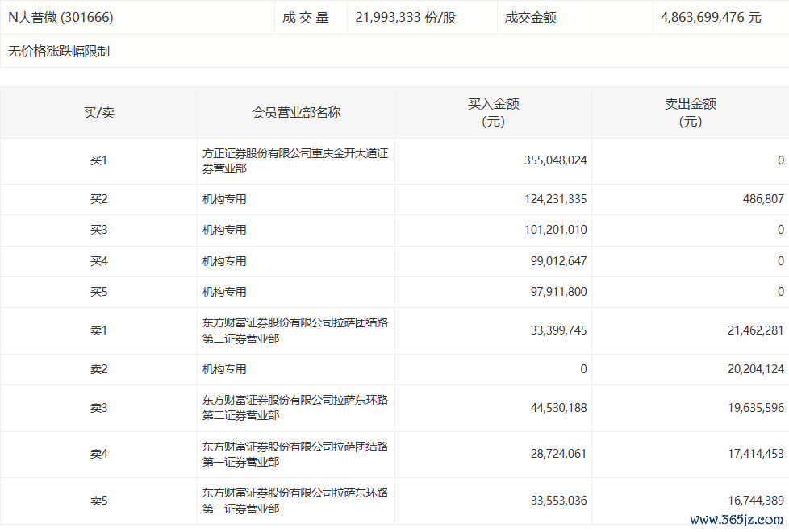789x532 pixels.
Task: Select sell amount 17,414,453
Action: [x=756, y=454]
